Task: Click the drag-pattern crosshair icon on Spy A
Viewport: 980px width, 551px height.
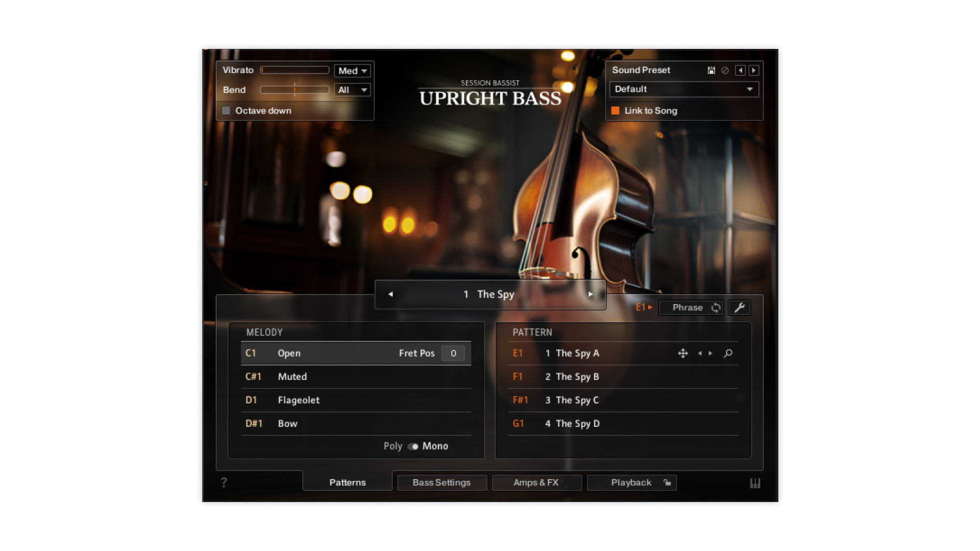Action: pos(683,353)
